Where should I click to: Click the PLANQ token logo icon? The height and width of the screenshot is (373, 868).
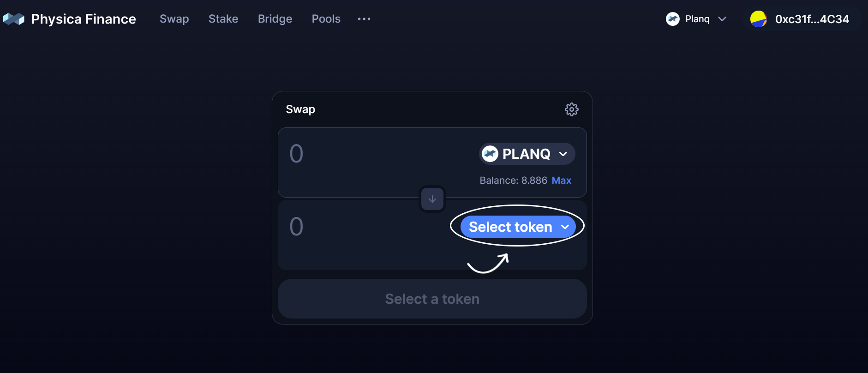point(490,154)
